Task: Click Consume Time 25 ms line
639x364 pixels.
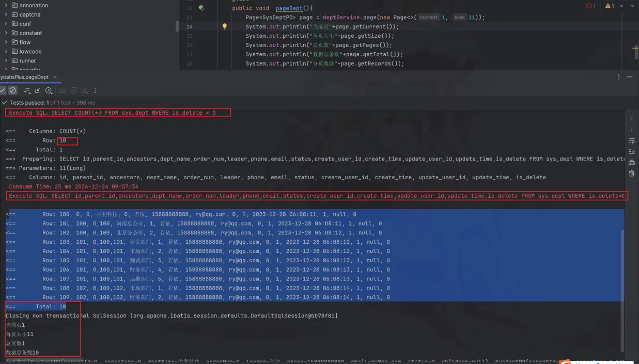Action: click(x=73, y=186)
